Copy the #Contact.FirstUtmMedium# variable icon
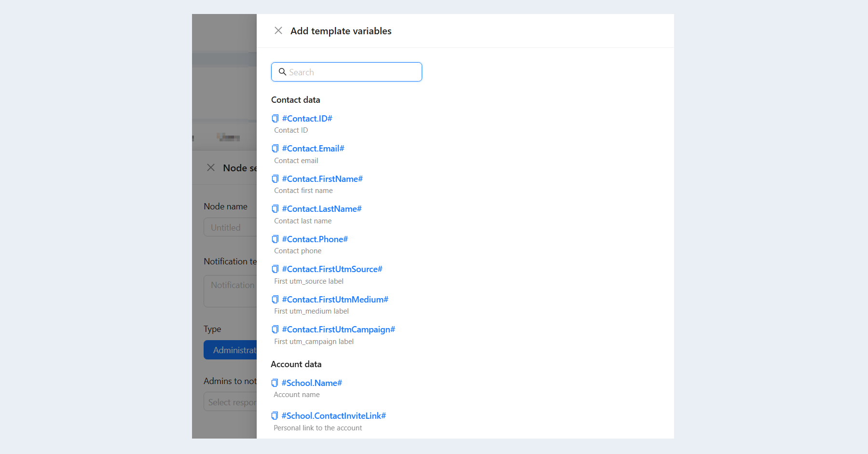Image resolution: width=868 pixels, height=454 pixels. tap(275, 300)
